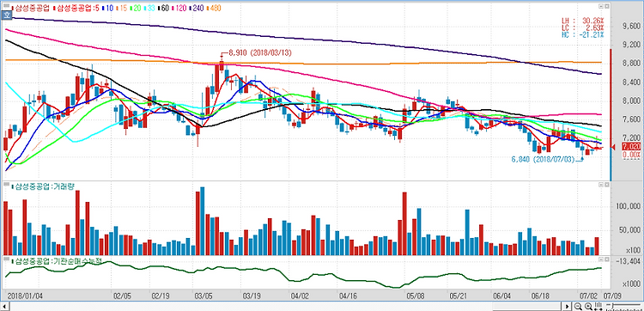Click the scrollbar right arrow

click(x=568, y=307)
